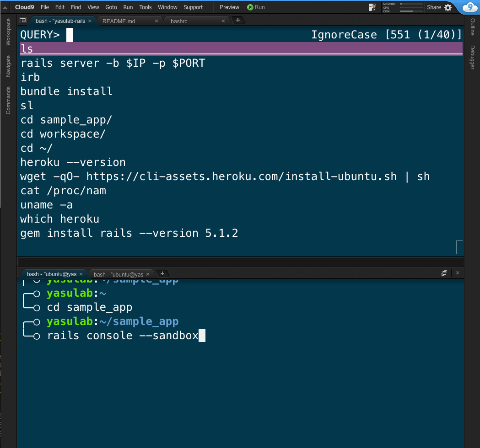Viewport: 480px width, 448px height.
Task: Switch to second bash ubuntu@yas tab
Action: pos(118,274)
